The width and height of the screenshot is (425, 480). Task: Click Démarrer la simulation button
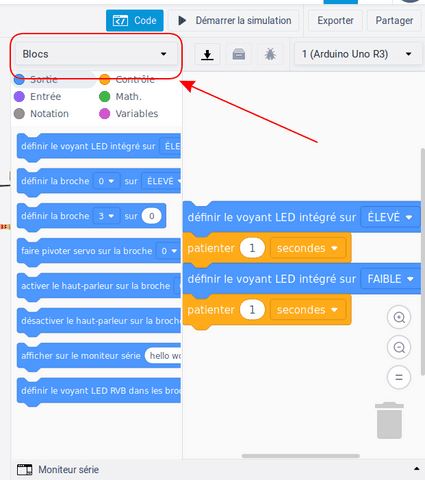point(233,21)
